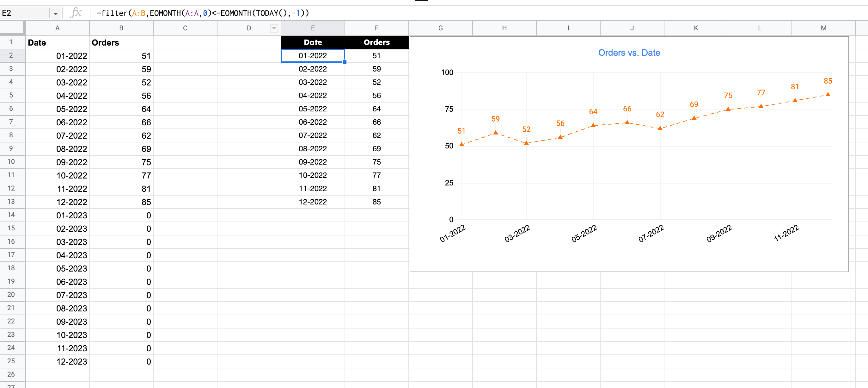Click cell B25 showing 0
The height and width of the screenshot is (388, 868).
[121, 361]
